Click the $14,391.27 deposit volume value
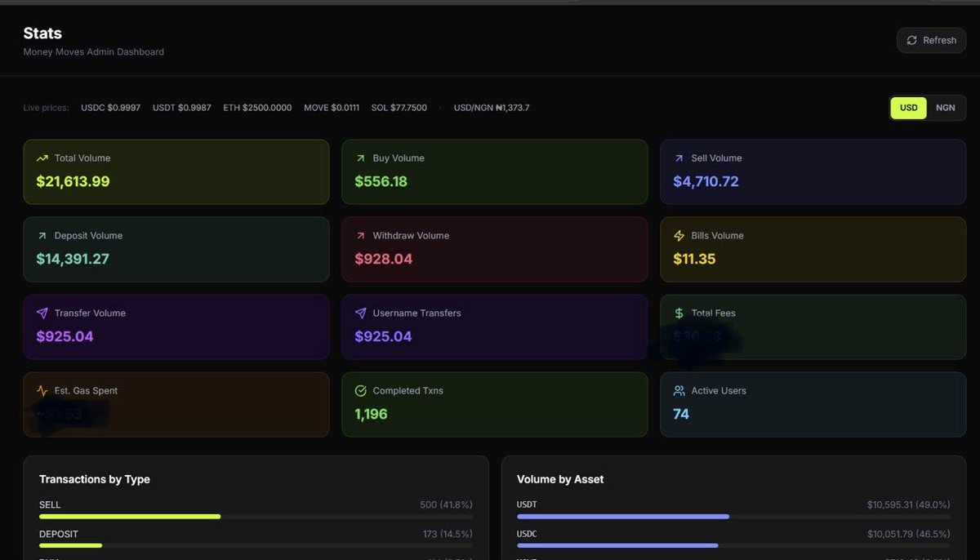Viewport: 980px width, 560px height. tap(73, 259)
